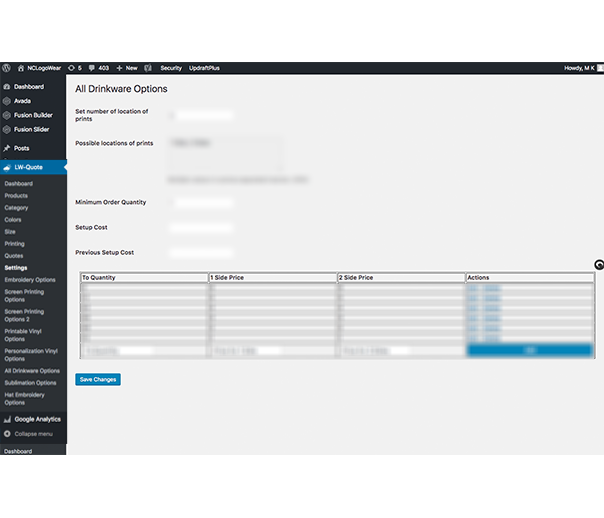Click the round arrow icon at right edge

pos(599,264)
